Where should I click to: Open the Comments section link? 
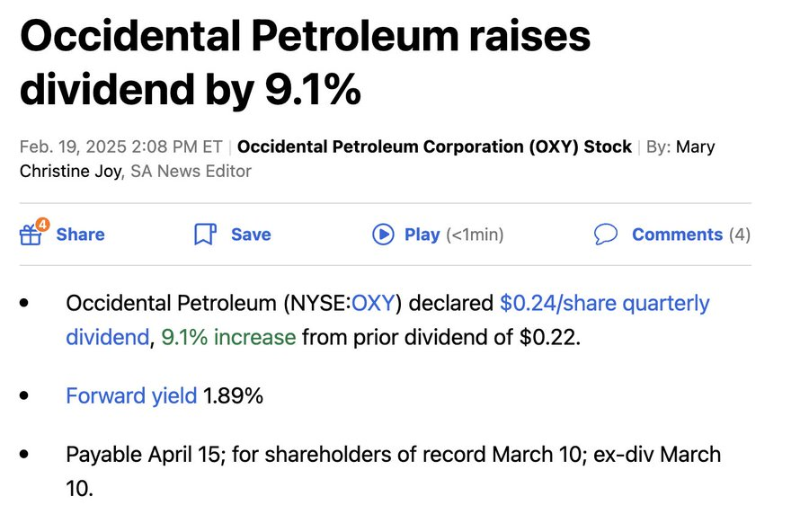[677, 235]
